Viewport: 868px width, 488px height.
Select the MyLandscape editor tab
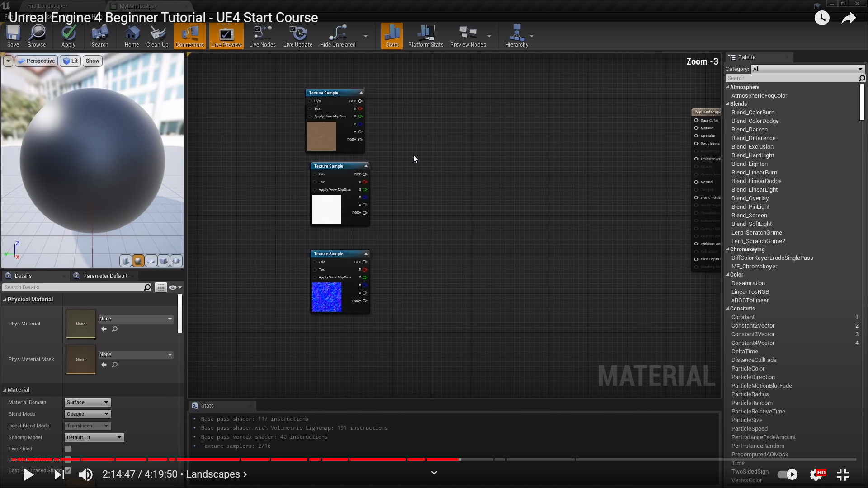click(138, 6)
